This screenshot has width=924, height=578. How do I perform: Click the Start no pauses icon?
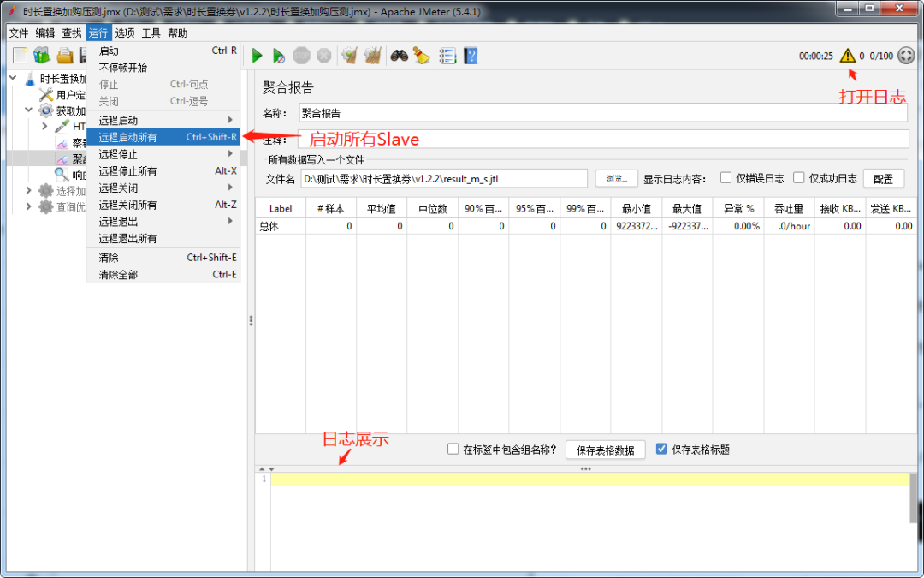coord(279,56)
